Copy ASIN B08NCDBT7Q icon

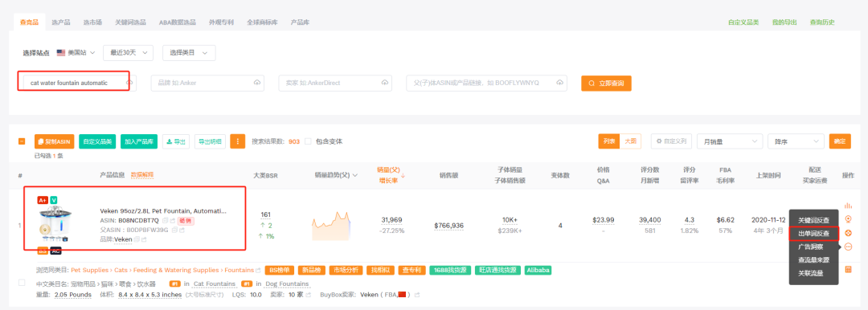pos(165,220)
